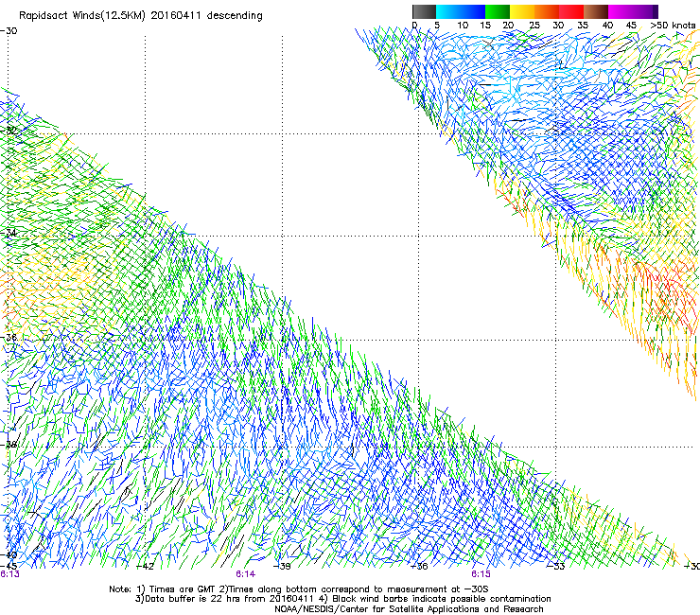Click the orange 25-30 knots legend swatch
Viewport: 700px width, 615px height.
pos(547,11)
